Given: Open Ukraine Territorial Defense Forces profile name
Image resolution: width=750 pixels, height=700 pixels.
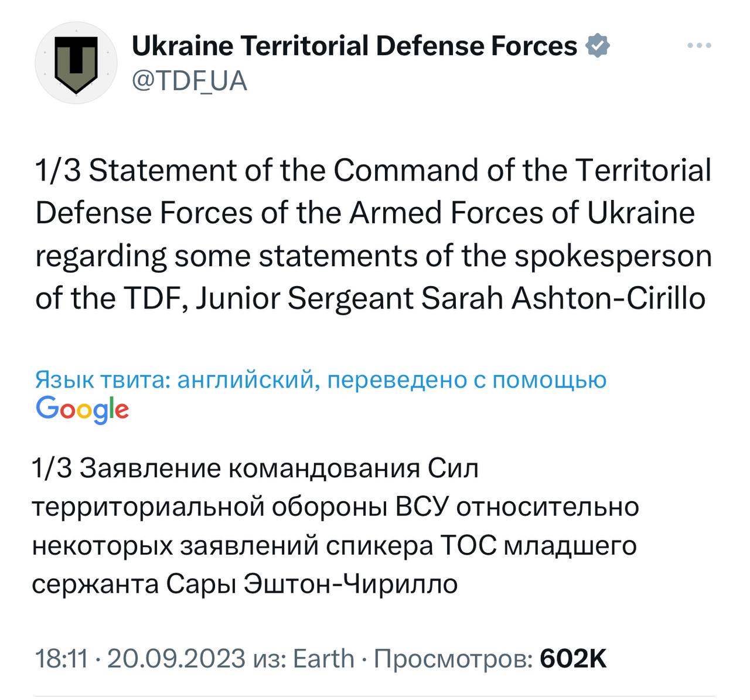Looking at the screenshot, I should [354, 46].
